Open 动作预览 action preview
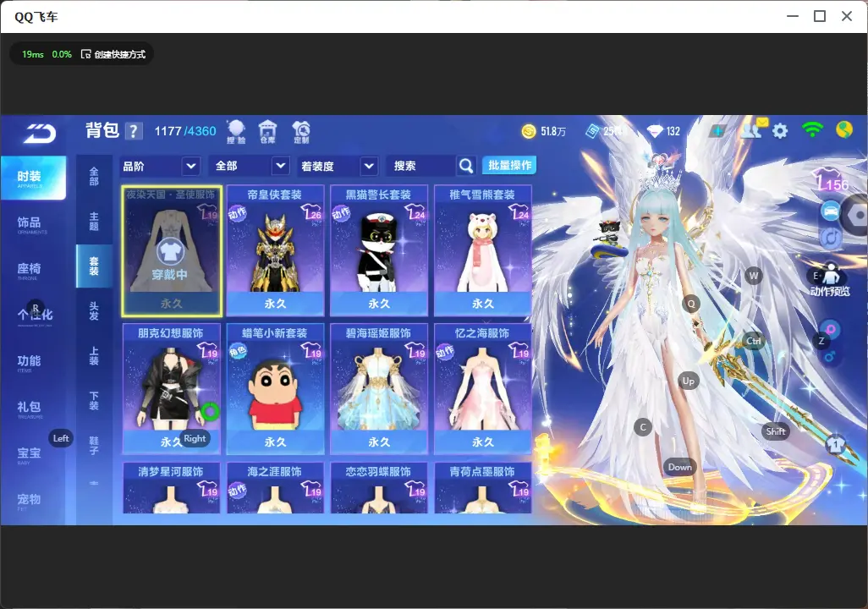This screenshot has height=609, width=868. tap(830, 280)
